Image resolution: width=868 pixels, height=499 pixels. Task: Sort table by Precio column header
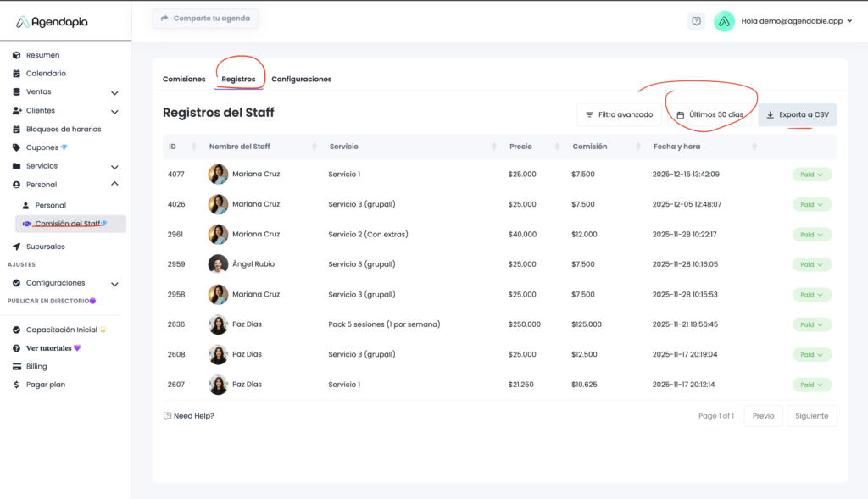pos(520,147)
